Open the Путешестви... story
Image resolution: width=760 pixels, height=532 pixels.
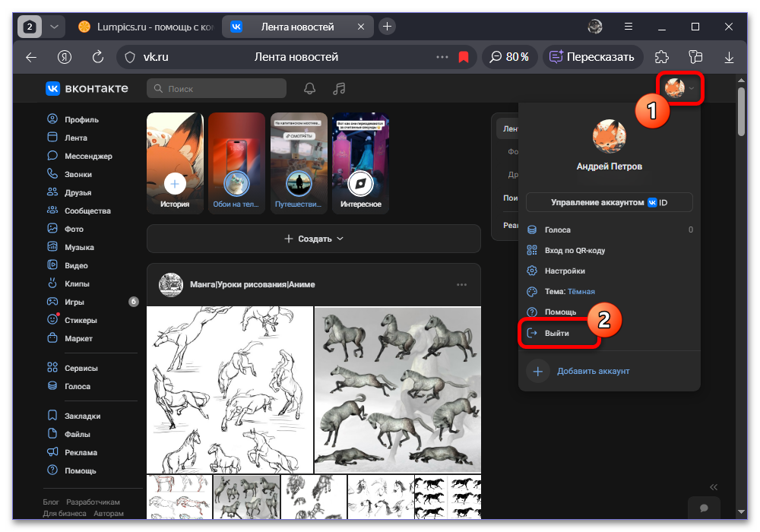tap(299, 163)
